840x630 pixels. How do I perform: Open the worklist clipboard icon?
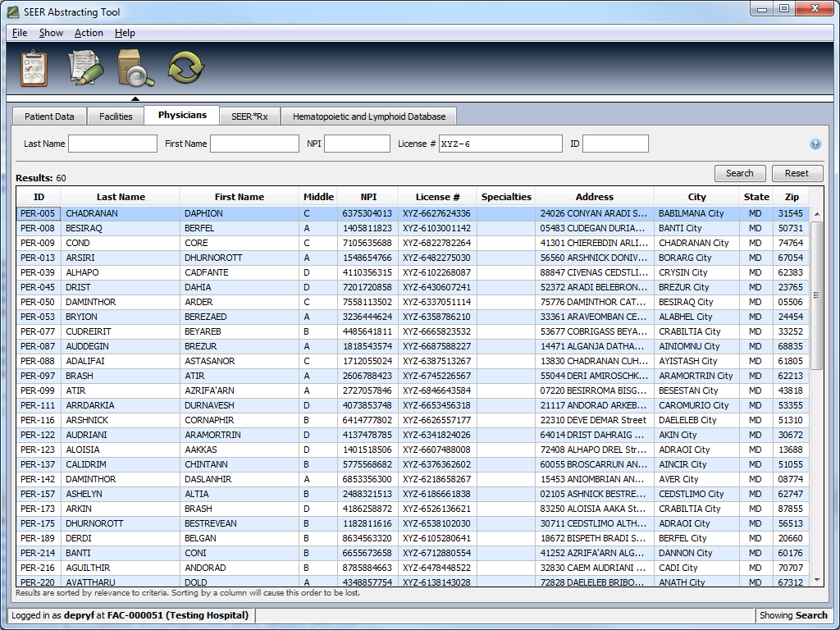[x=34, y=68]
